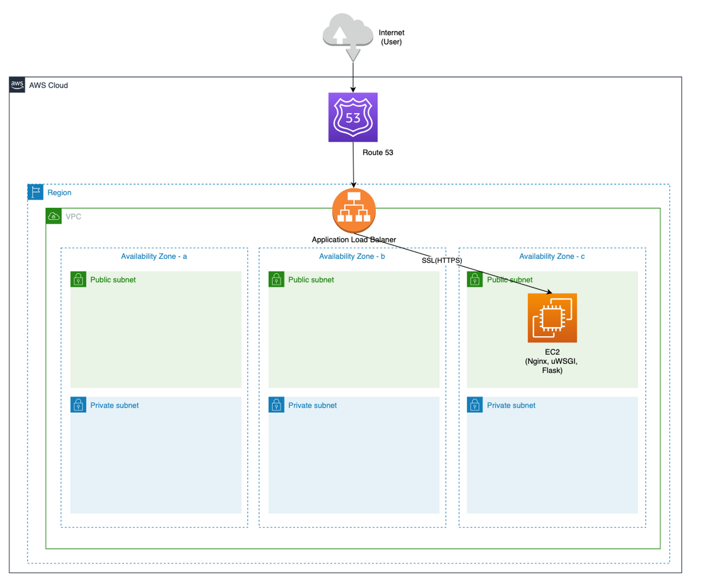Viewport: 714px width, 588px height.
Task: Select 'Public subnet' text in Zone c
Action: point(510,280)
